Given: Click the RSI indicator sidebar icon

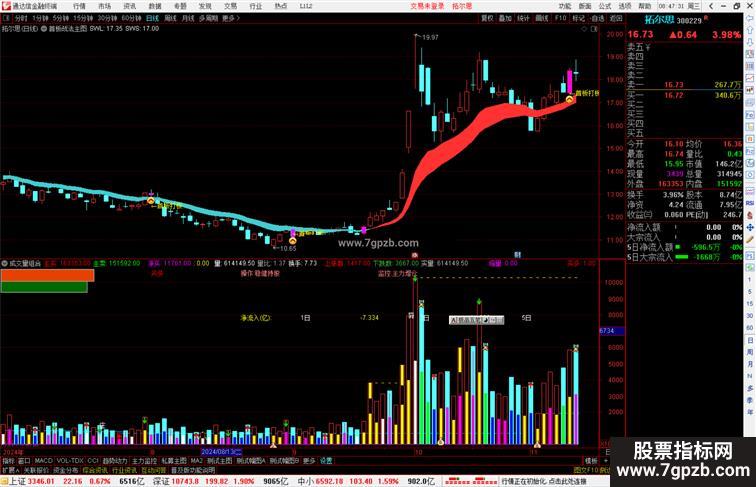Looking at the screenshot, I should tap(750, 203).
